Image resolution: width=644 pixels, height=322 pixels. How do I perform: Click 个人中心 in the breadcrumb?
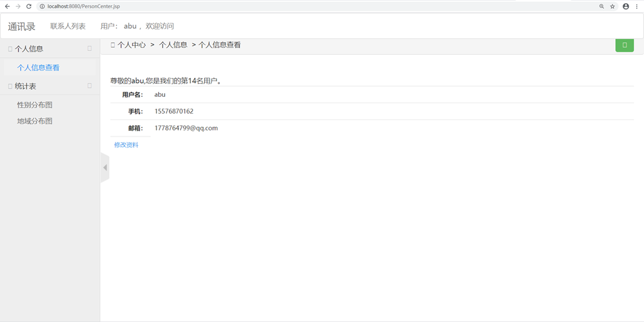131,45
